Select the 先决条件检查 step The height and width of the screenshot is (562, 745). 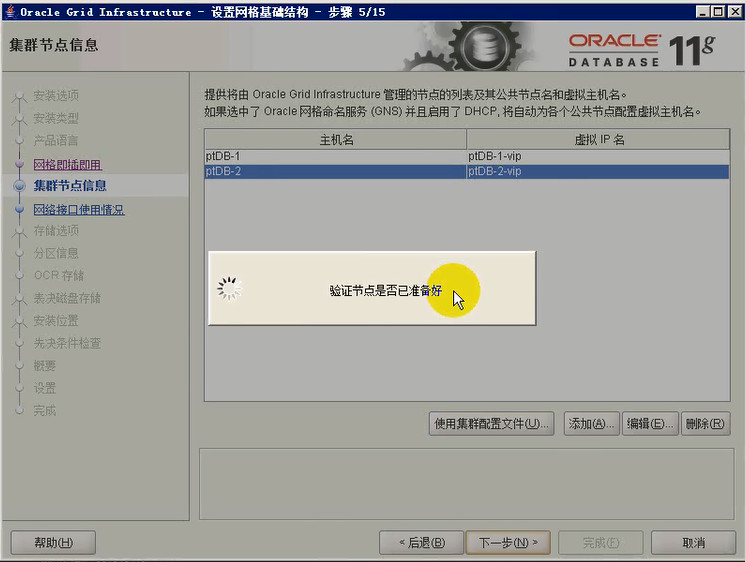(x=67, y=343)
